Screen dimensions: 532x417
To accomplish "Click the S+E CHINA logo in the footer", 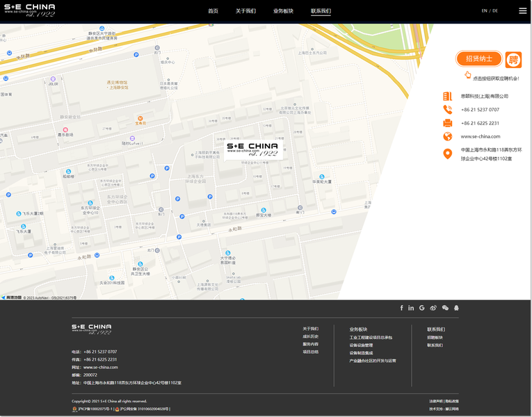I will click(91, 329).
